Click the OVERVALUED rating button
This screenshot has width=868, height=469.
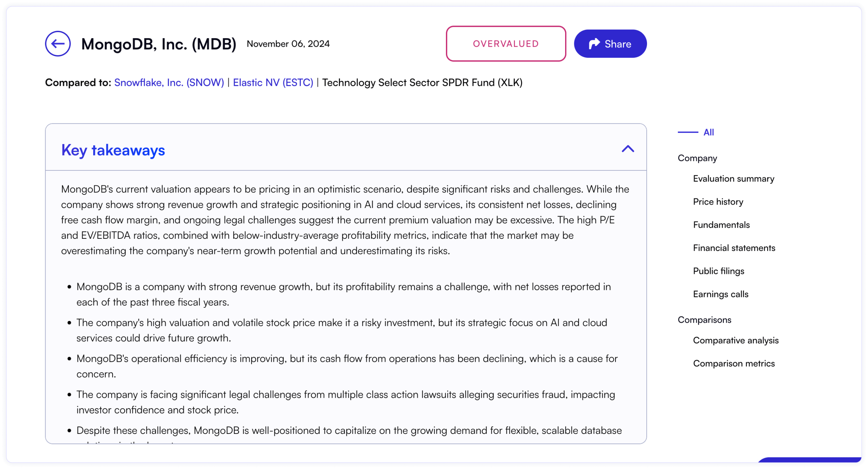[506, 44]
